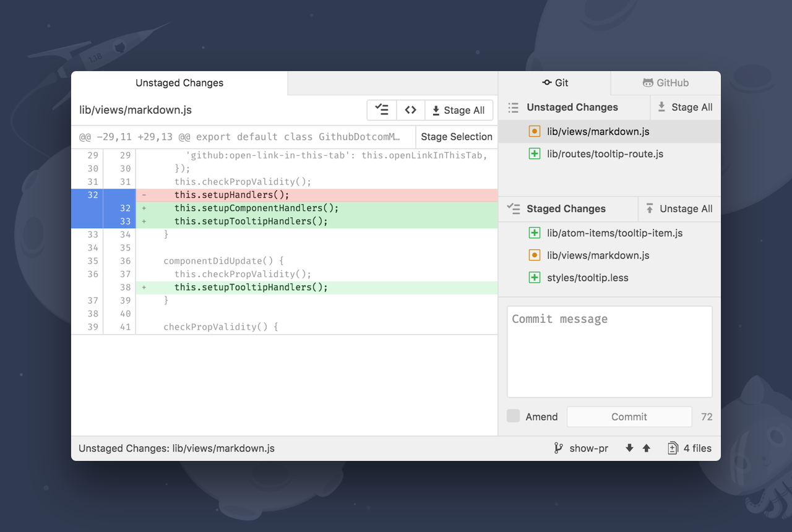Viewport: 792px width, 532px height.
Task: Select the hunk-mode list icon above the diff
Action: coord(381,109)
